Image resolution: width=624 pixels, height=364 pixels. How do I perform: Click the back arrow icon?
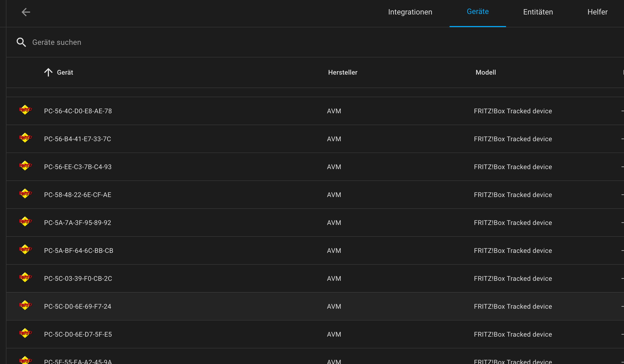pos(26,12)
